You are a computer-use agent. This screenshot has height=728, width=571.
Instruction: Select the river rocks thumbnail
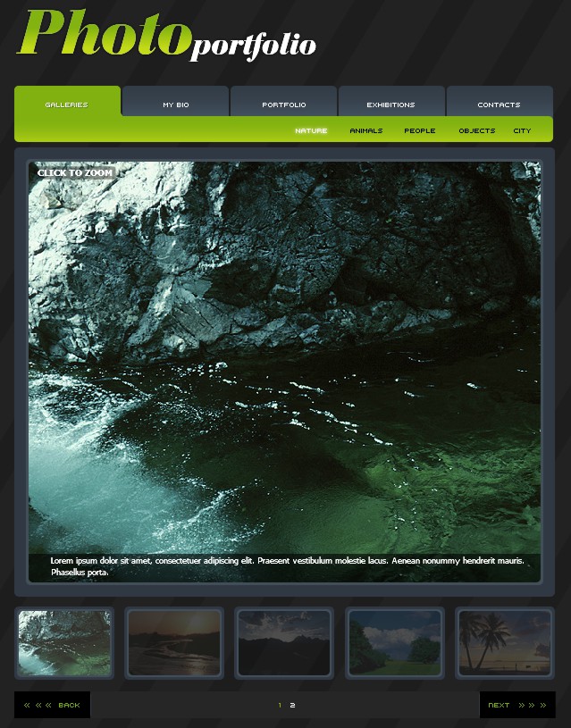64,643
